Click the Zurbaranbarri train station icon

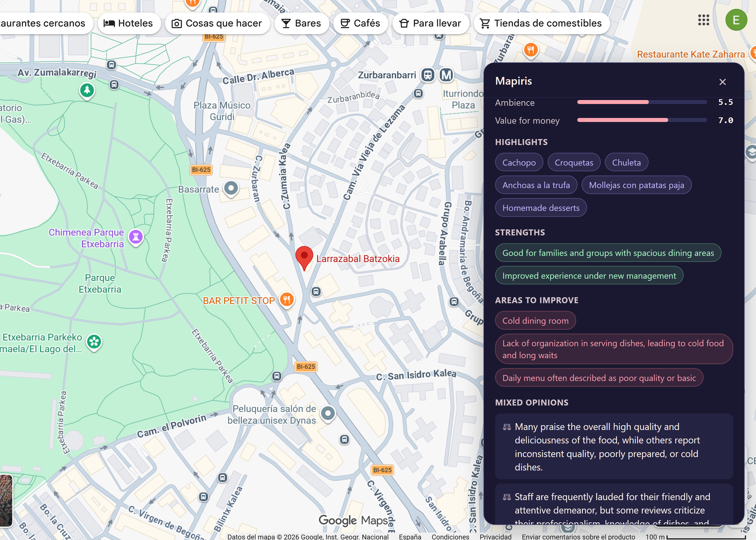(x=428, y=75)
